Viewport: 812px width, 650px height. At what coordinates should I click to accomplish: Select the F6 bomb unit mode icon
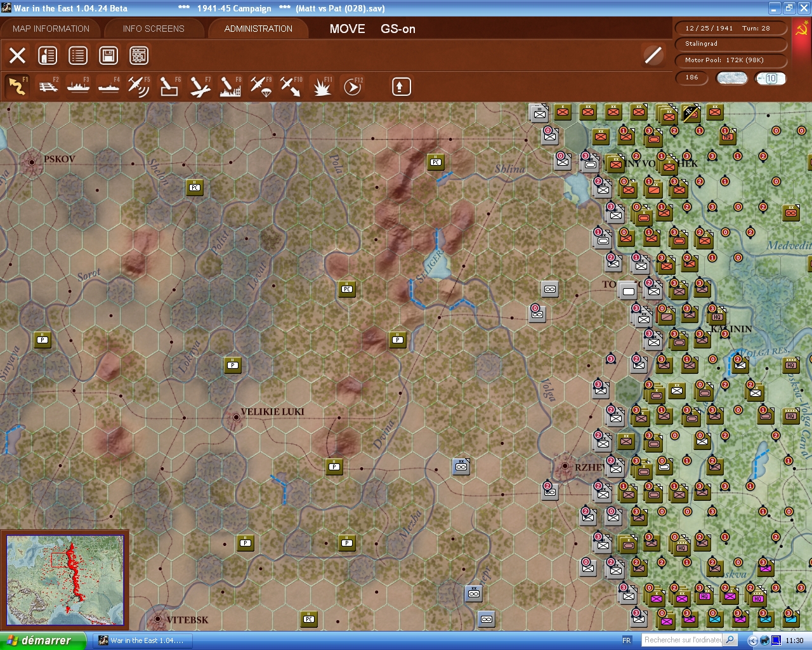click(169, 86)
